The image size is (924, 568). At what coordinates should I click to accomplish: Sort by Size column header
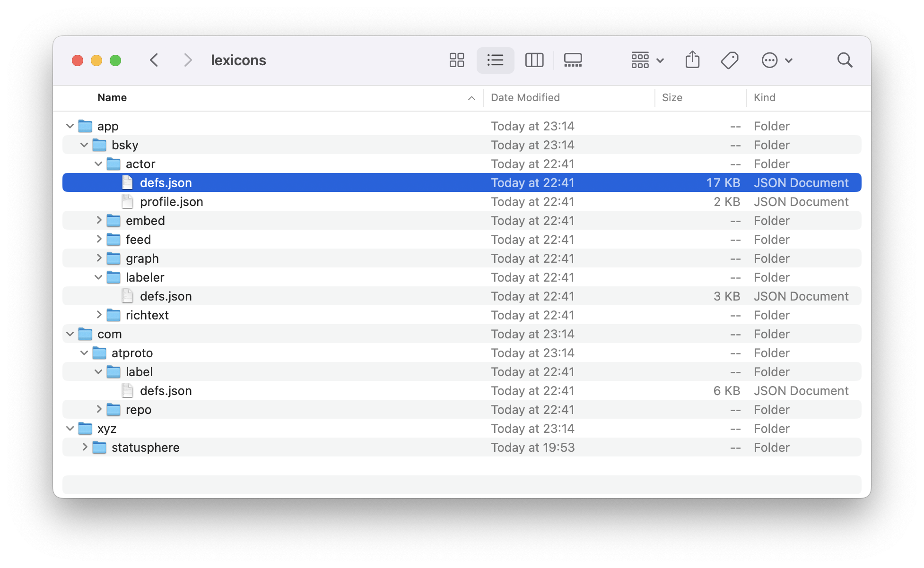click(x=671, y=97)
